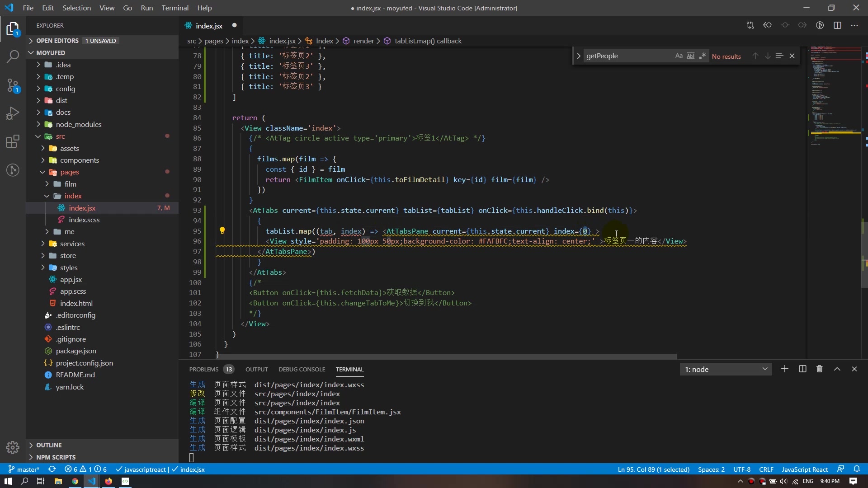Go to next match arrow in Find
The height and width of the screenshot is (488, 868).
[768, 56]
